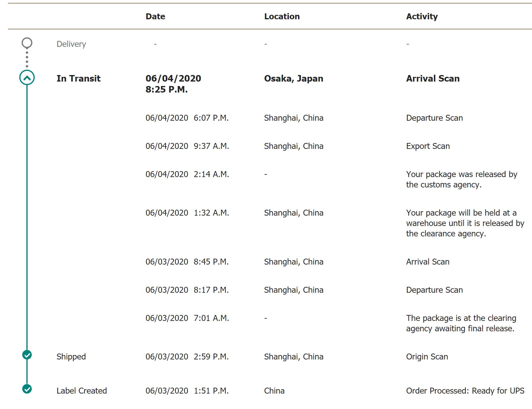Open the Shanghai, China location for Export Scan
The width and height of the screenshot is (532, 409).
pyautogui.click(x=294, y=146)
